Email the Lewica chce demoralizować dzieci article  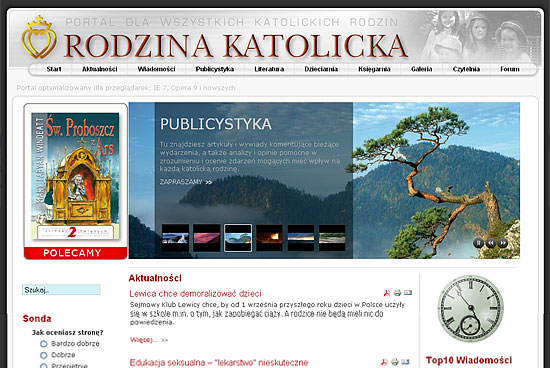coord(408,293)
